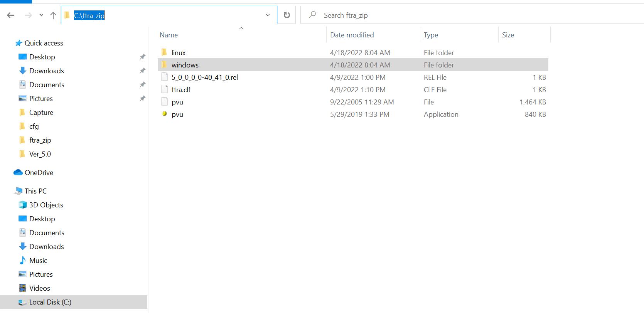Image resolution: width=644 pixels, height=313 pixels.
Task: Open Quick access in navigation pane
Action: tap(44, 43)
